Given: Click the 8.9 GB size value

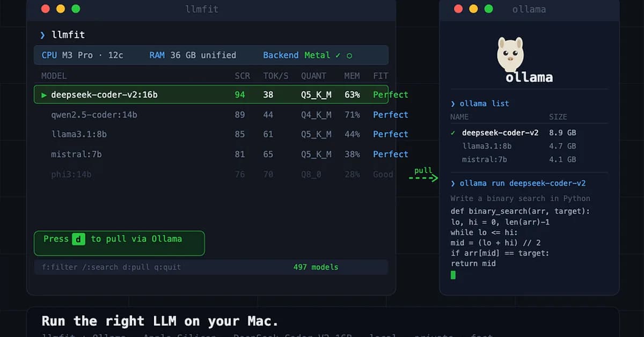Looking at the screenshot, I should [x=562, y=133].
